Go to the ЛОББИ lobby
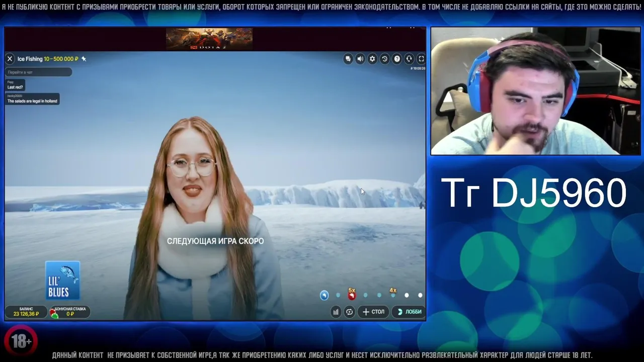Screen dimensions: 644x362 click(409, 312)
